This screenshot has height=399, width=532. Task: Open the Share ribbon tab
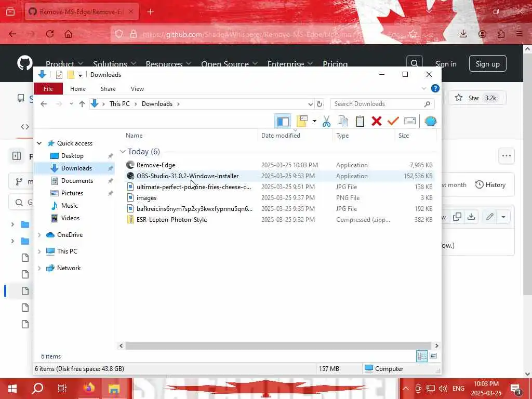[108, 89]
